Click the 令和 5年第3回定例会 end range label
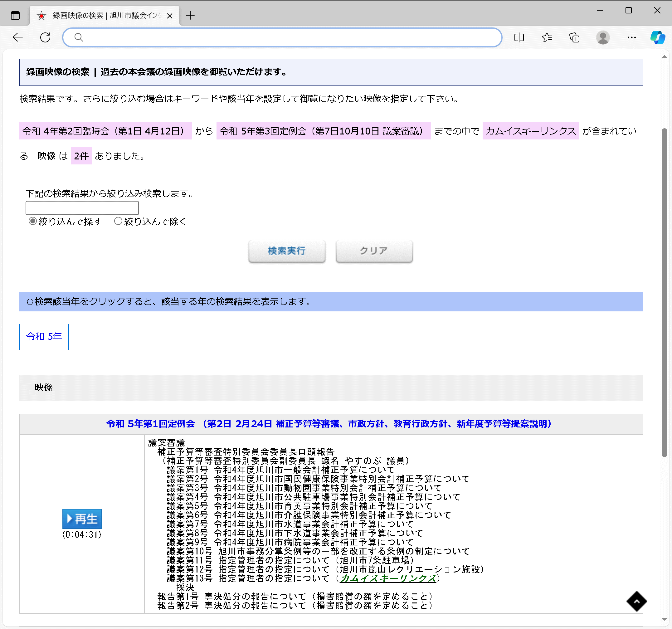The width and height of the screenshot is (672, 629). click(x=324, y=131)
